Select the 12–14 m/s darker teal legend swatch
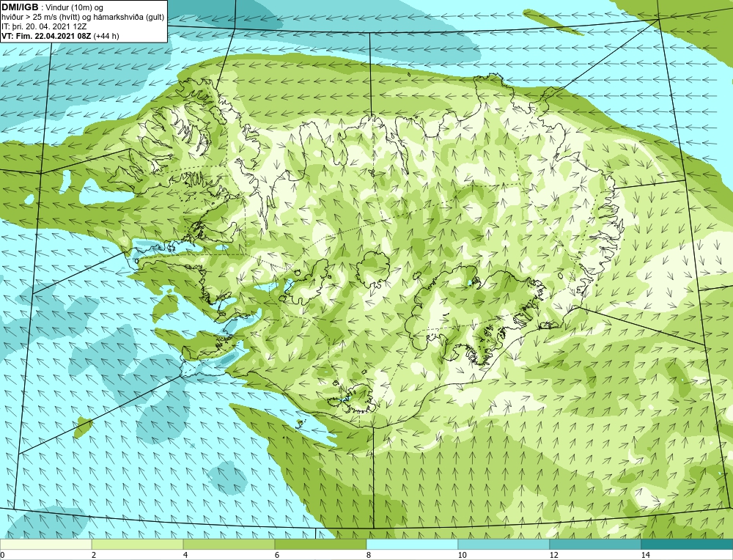The image size is (733, 560). tap(595, 545)
